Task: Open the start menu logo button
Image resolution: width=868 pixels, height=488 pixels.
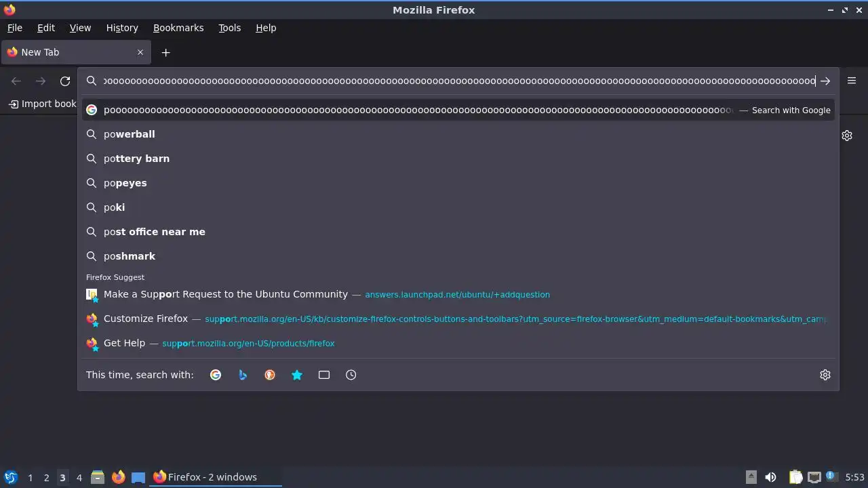Action: click(x=10, y=477)
